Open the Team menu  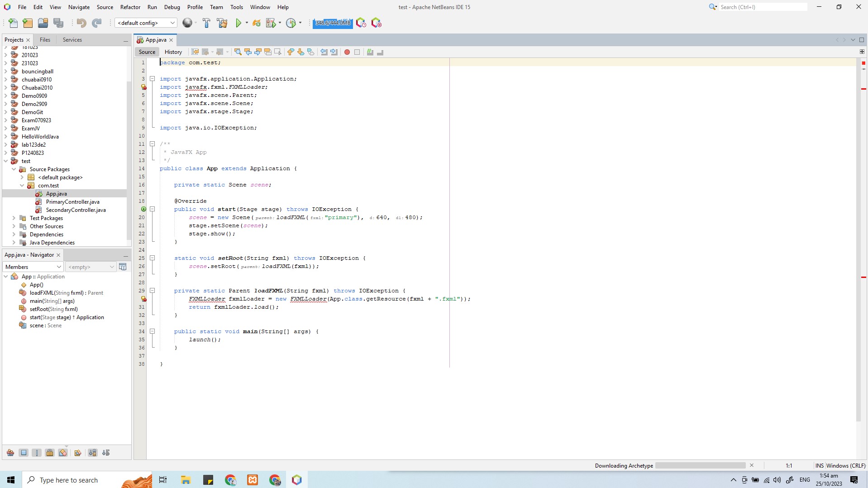tap(216, 7)
